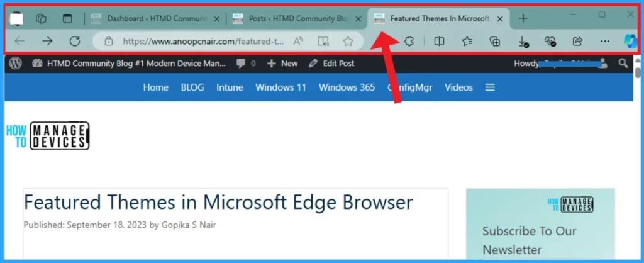Click the Featured Themes in Microsoft Edge Browser title
The image size is (644, 263).
(x=218, y=202)
